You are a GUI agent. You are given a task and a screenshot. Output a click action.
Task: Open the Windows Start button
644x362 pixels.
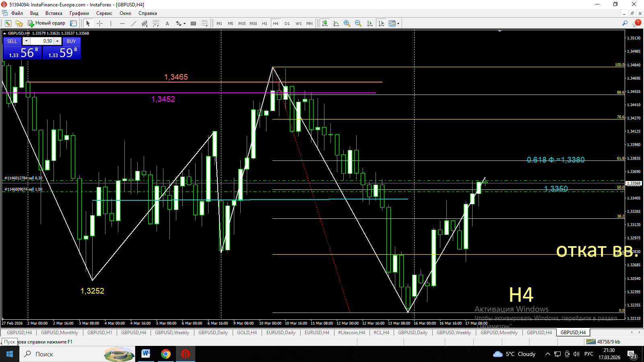click(10, 354)
